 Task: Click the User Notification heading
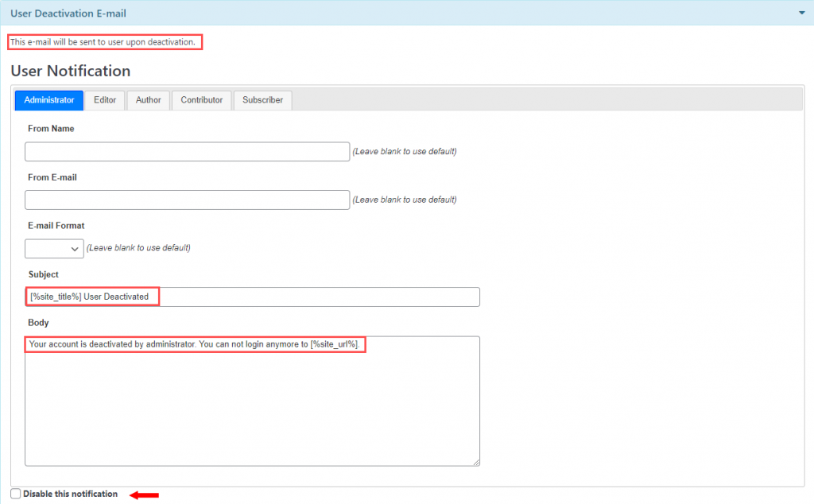(71, 71)
